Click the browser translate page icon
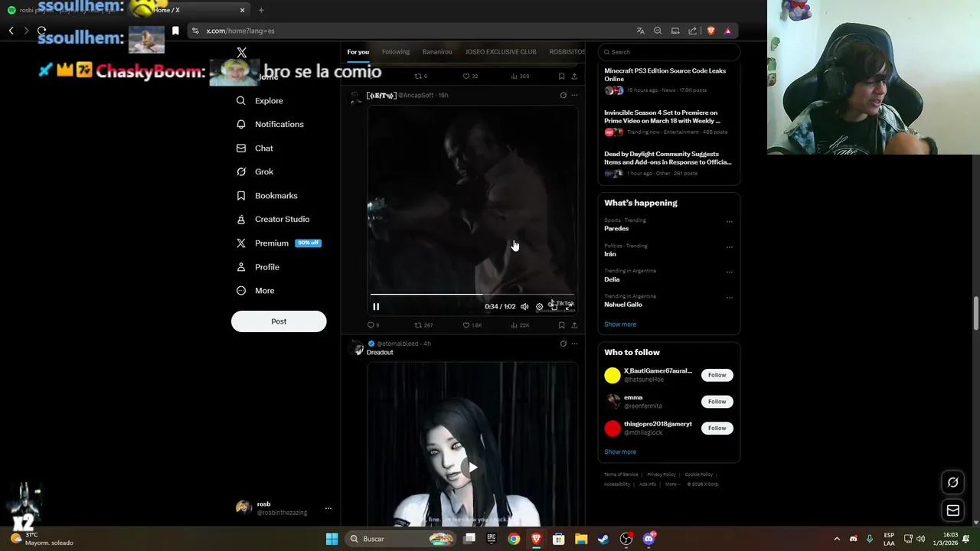The height and width of the screenshot is (551, 980). pyautogui.click(x=640, y=31)
